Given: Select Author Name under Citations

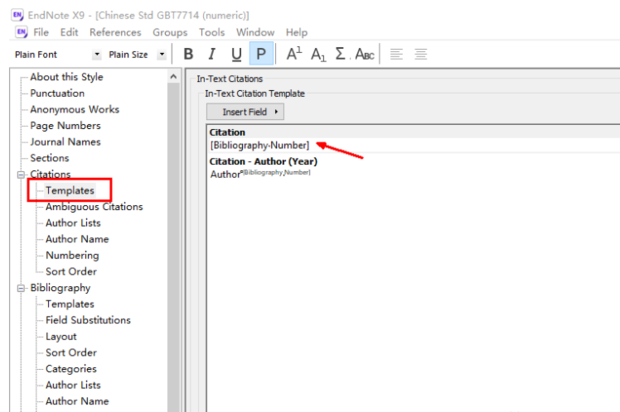Looking at the screenshot, I should 77,239.
